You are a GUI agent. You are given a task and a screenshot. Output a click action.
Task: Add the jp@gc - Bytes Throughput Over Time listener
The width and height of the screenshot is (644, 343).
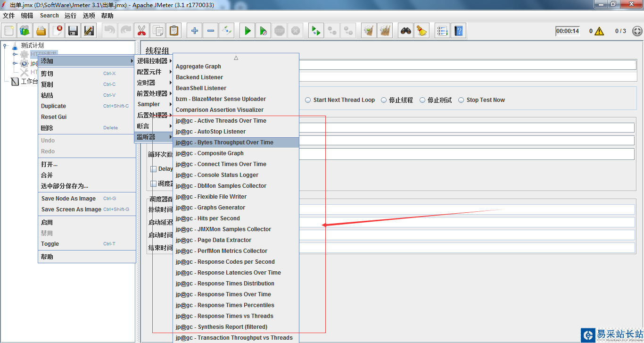(x=236, y=142)
